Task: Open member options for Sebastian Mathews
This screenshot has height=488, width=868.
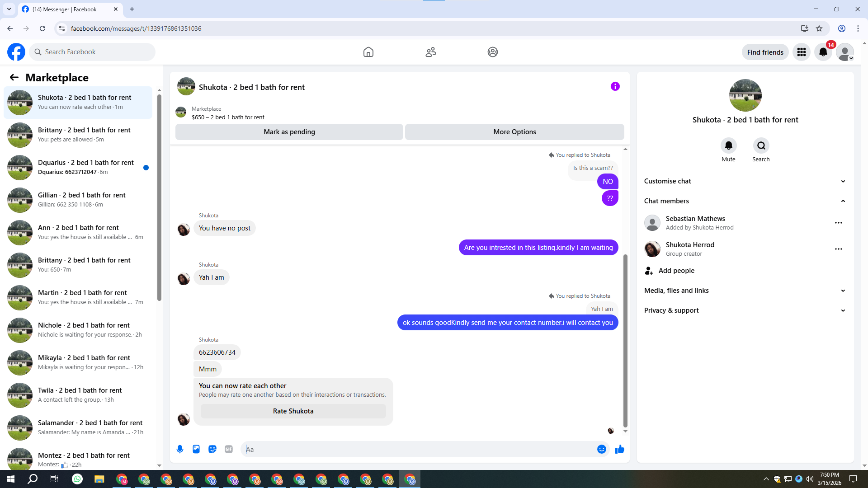Action: coord(839,223)
